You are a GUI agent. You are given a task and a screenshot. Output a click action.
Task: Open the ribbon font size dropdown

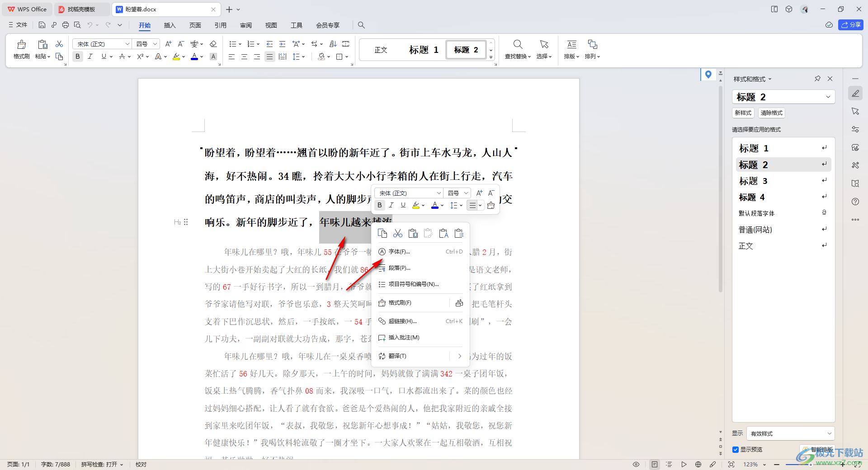pyautogui.click(x=155, y=44)
